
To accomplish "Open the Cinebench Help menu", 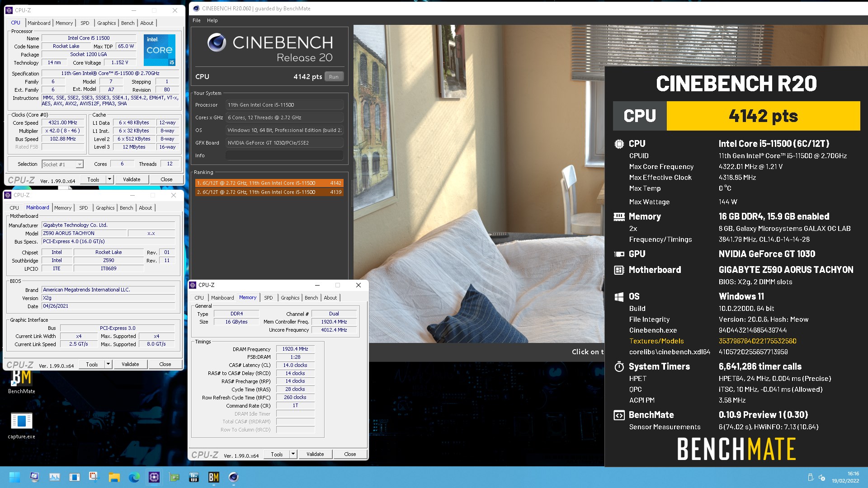I will (212, 20).
